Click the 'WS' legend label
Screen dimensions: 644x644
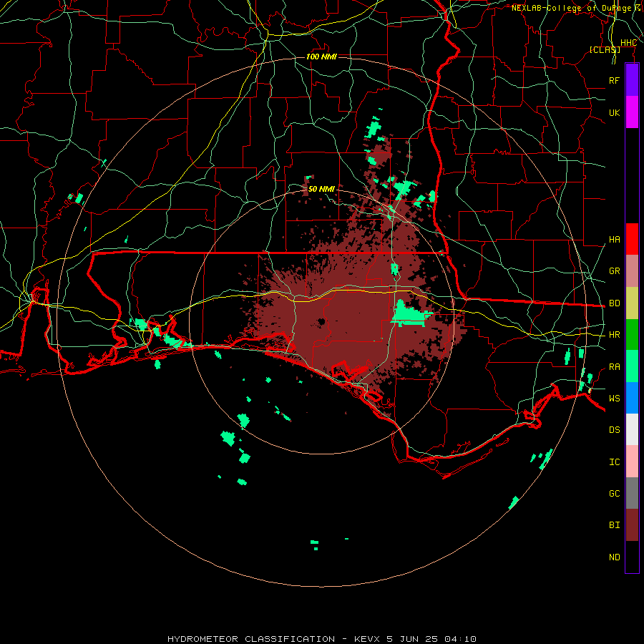pyautogui.click(x=614, y=399)
